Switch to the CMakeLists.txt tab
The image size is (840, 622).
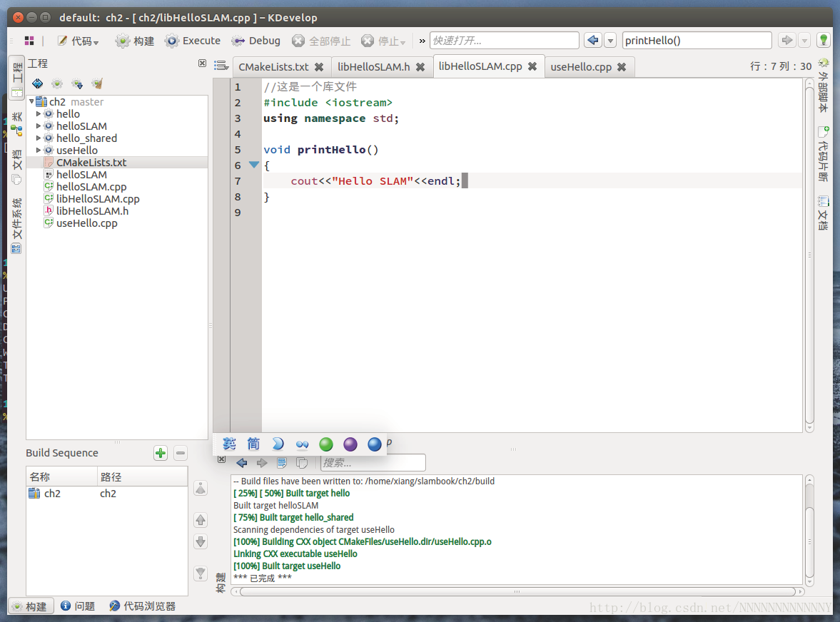(274, 67)
